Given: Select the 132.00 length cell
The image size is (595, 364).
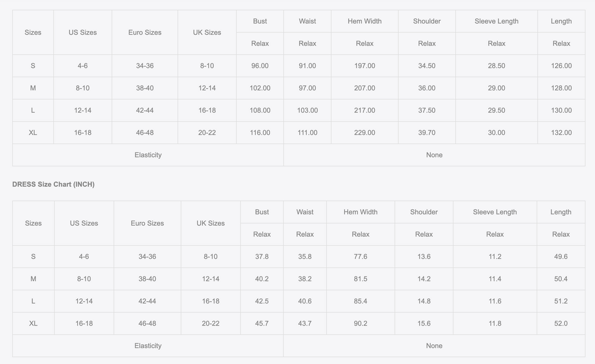Looking at the screenshot, I should (x=561, y=133).
